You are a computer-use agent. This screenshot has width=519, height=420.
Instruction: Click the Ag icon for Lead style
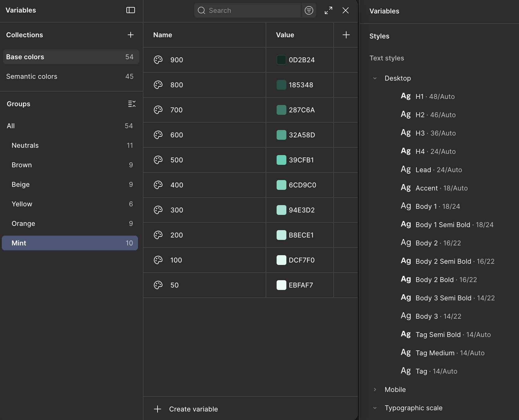(406, 169)
